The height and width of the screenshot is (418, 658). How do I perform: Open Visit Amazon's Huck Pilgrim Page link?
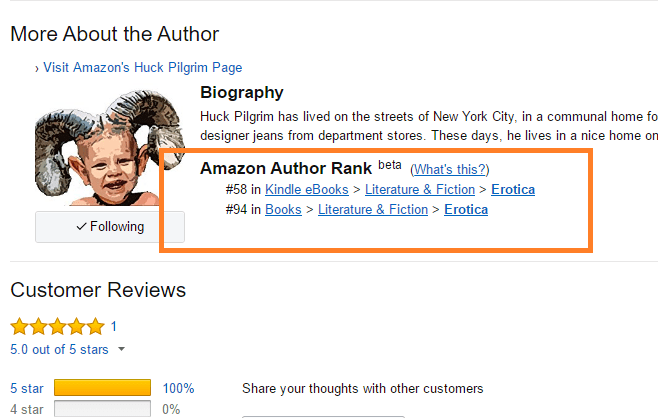142,68
